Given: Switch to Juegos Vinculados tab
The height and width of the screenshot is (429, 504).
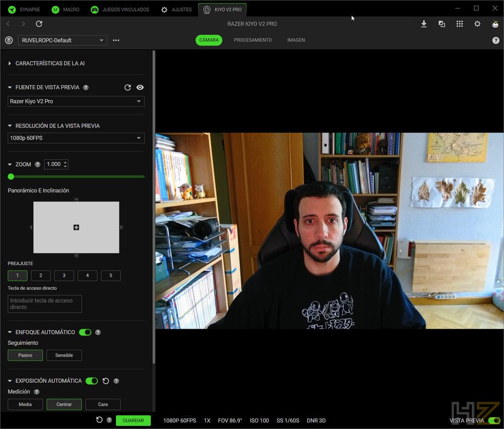Looking at the screenshot, I should (120, 10).
